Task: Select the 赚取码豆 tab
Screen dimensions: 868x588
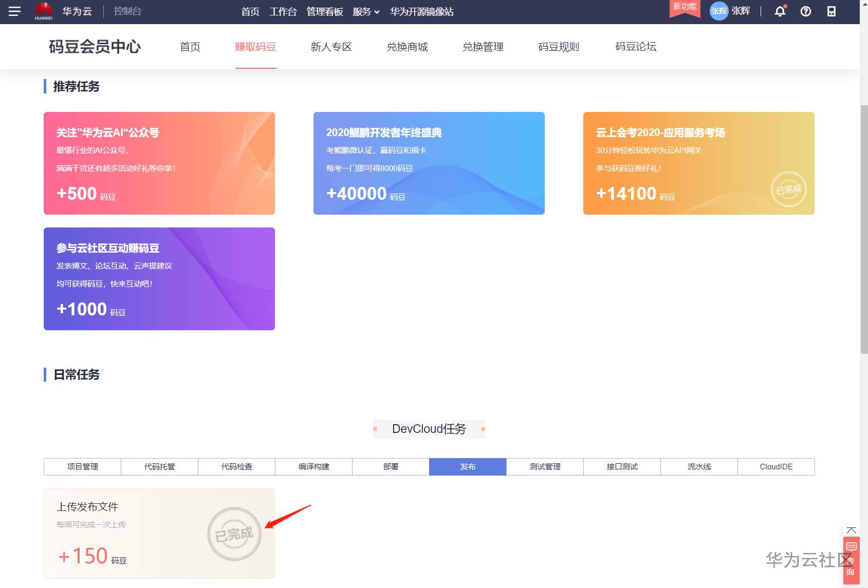Action: point(255,47)
